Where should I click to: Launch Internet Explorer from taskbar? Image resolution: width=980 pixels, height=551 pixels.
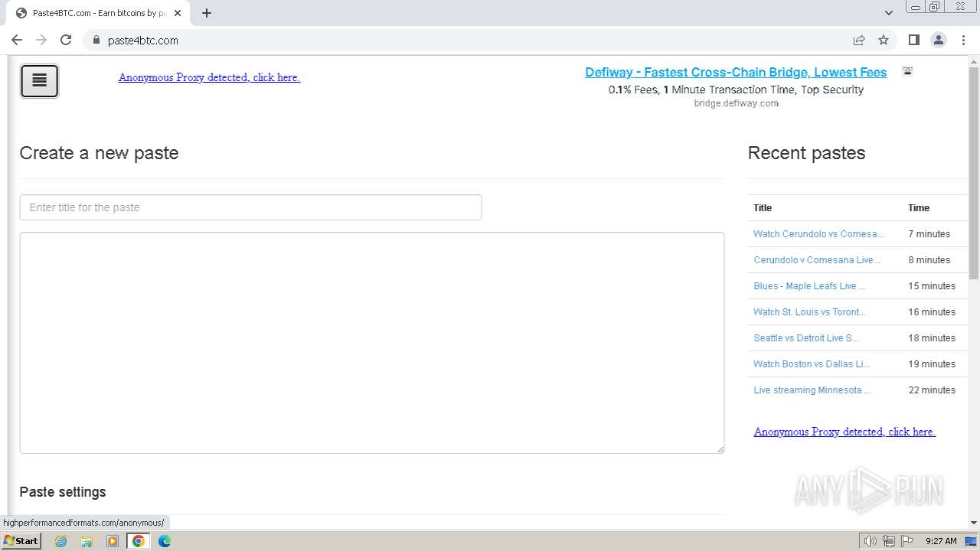(61, 541)
